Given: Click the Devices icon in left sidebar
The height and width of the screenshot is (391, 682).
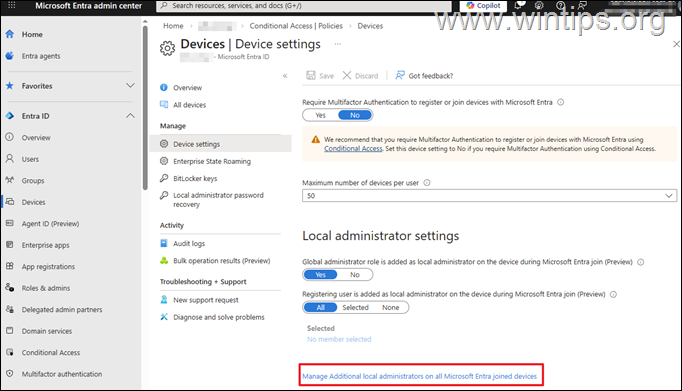Looking at the screenshot, I should coord(10,202).
